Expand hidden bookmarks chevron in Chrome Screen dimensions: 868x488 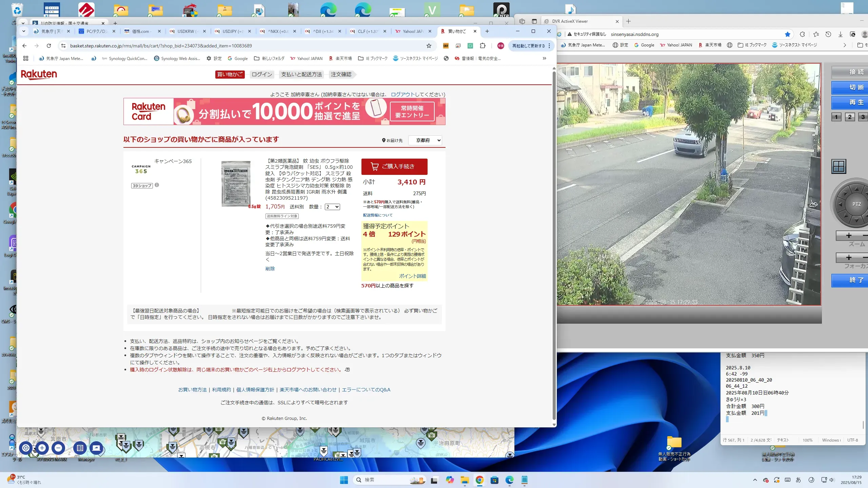544,58
